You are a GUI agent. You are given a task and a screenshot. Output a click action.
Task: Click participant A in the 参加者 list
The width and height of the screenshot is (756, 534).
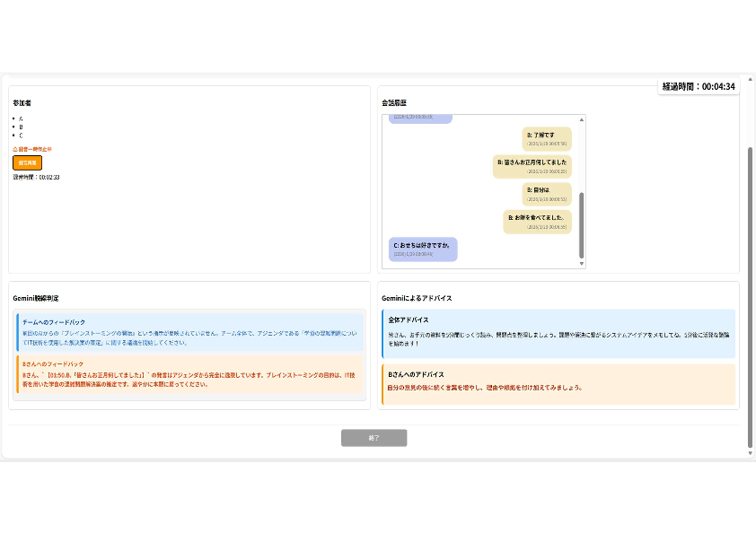coord(21,118)
